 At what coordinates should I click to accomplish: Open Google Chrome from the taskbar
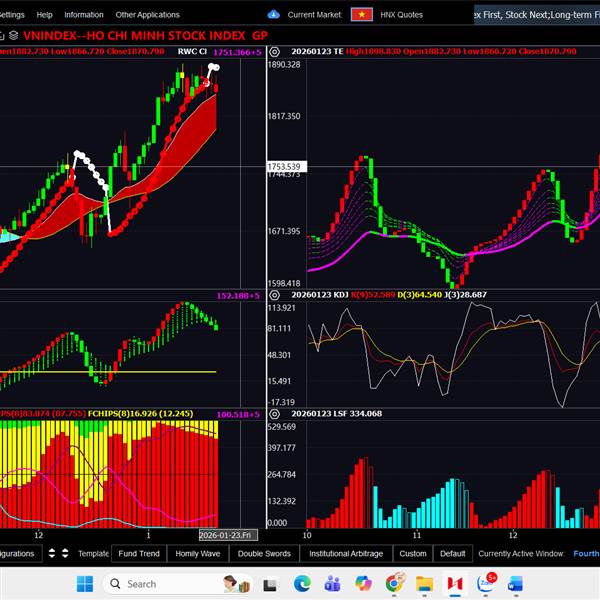[395, 583]
